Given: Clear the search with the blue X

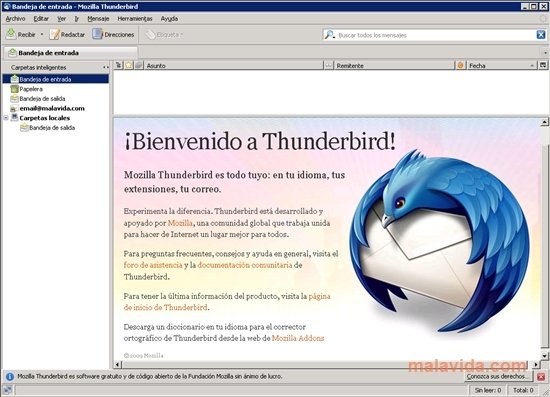Looking at the screenshot, I should pyautogui.click(x=541, y=35).
